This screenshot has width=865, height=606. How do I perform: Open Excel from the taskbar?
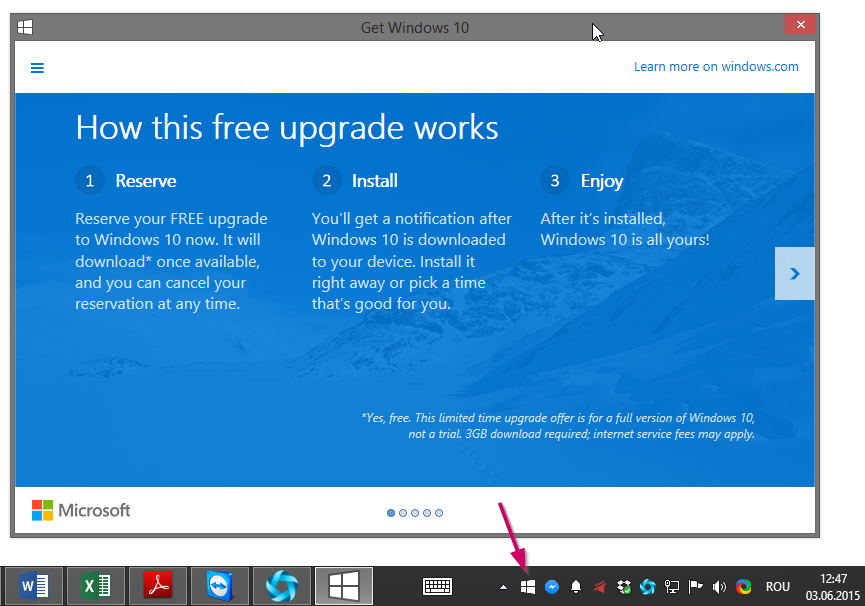[x=96, y=586]
